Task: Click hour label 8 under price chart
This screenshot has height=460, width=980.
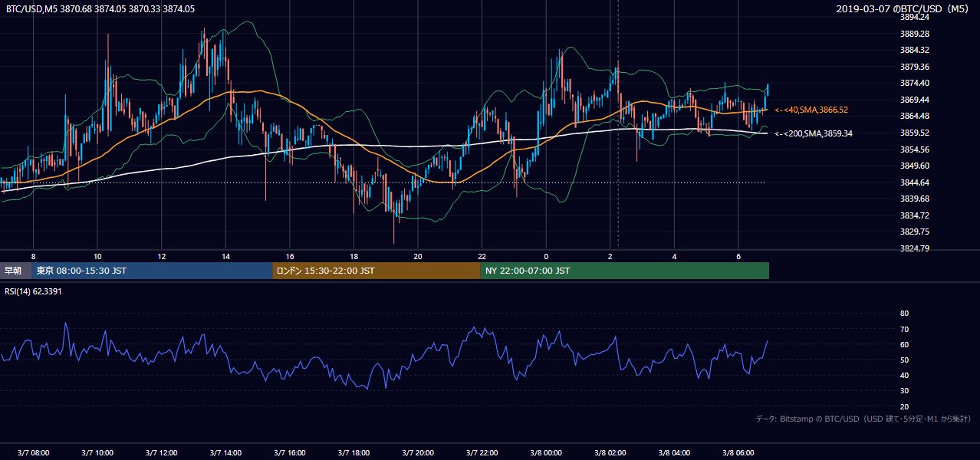Action: point(33,256)
